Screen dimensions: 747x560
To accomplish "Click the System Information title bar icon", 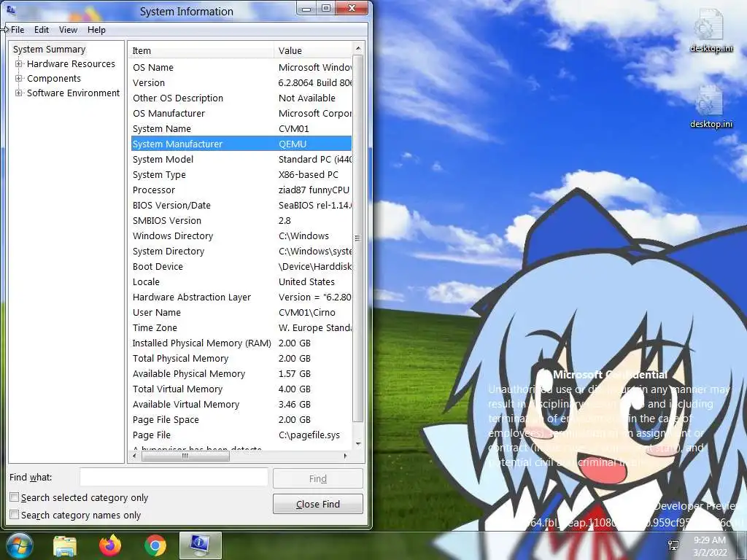I will click(x=10, y=10).
